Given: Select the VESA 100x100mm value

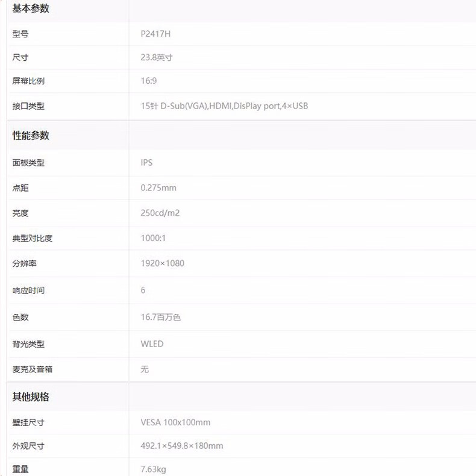Looking at the screenshot, I should pos(175,422).
